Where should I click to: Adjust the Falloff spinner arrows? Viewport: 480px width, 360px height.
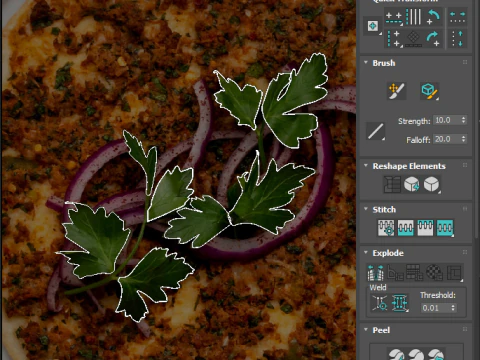tap(463, 139)
